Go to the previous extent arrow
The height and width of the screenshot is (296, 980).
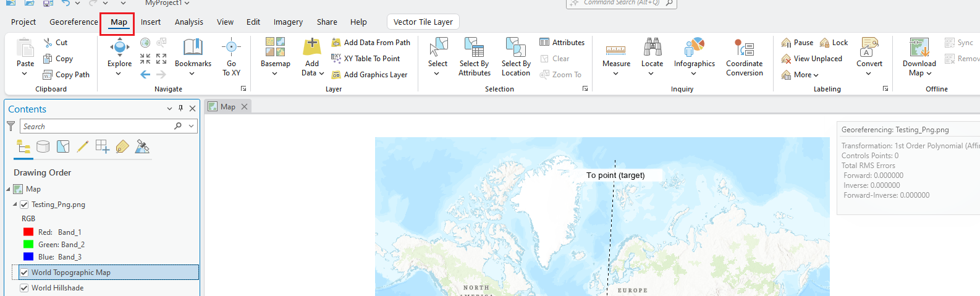(145, 74)
